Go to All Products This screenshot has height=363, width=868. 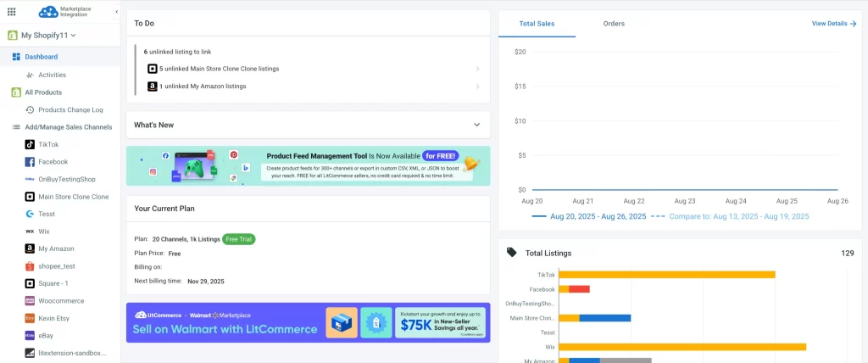point(43,92)
